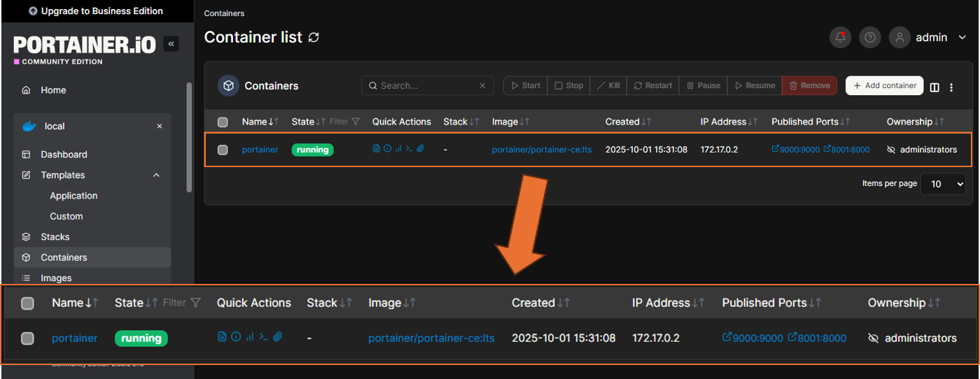Image resolution: width=980 pixels, height=379 pixels.
Task: Open portainer/portainer-ce:lts image link in upper table
Action: tap(542, 150)
